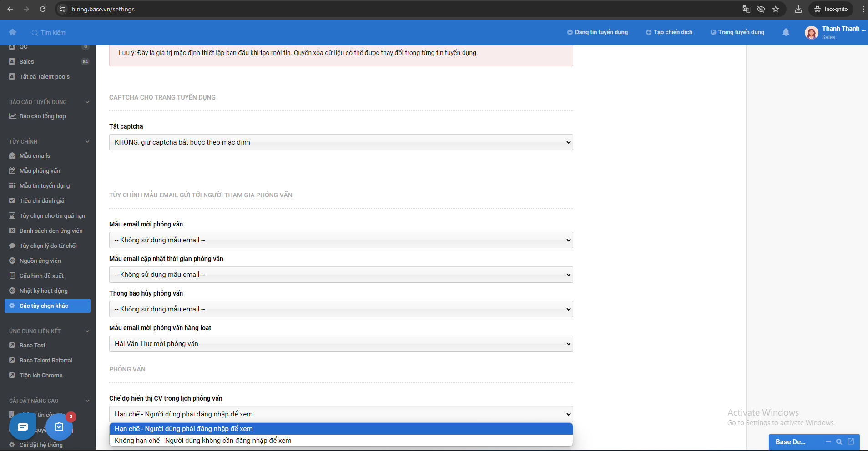This screenshot has height=451, width=868.
Task: Open Trang tuyển dụng link
Action: pos(737,32)
